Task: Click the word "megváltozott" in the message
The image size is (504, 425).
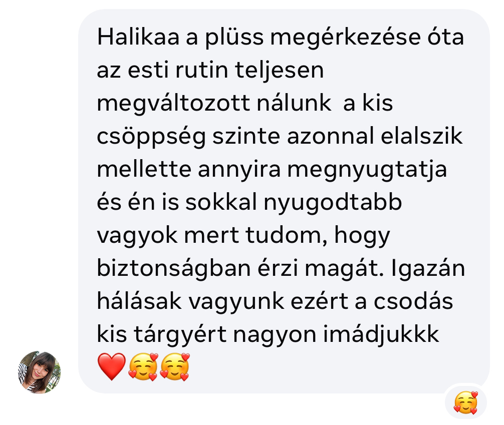Action: pos(174,104)
